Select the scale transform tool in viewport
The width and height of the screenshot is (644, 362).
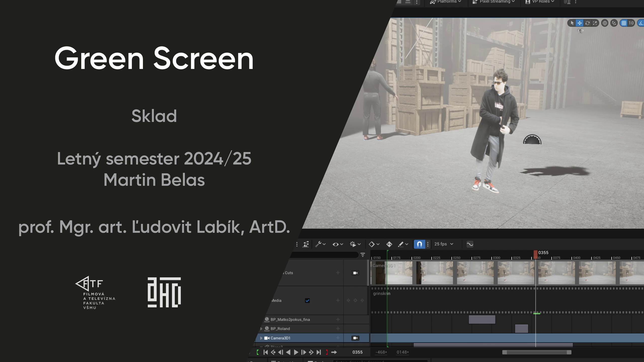click(595, 23)
